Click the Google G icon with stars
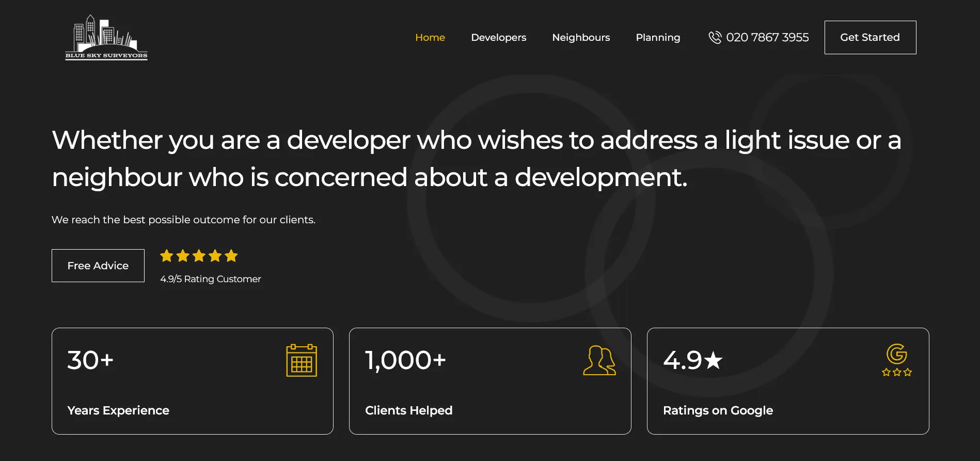The width and height of the screenshot is (980, 461). [x=897, y=360]
